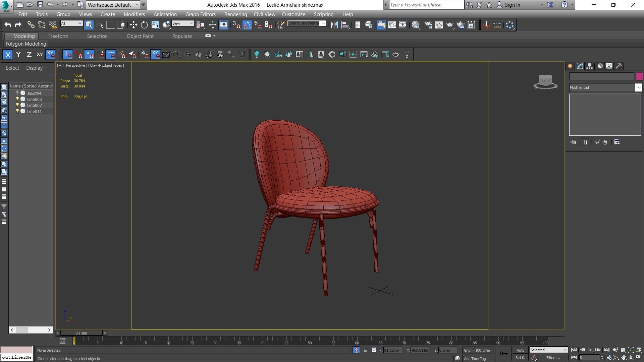Click Configure Modifier Sets icon

click(617, 142)
